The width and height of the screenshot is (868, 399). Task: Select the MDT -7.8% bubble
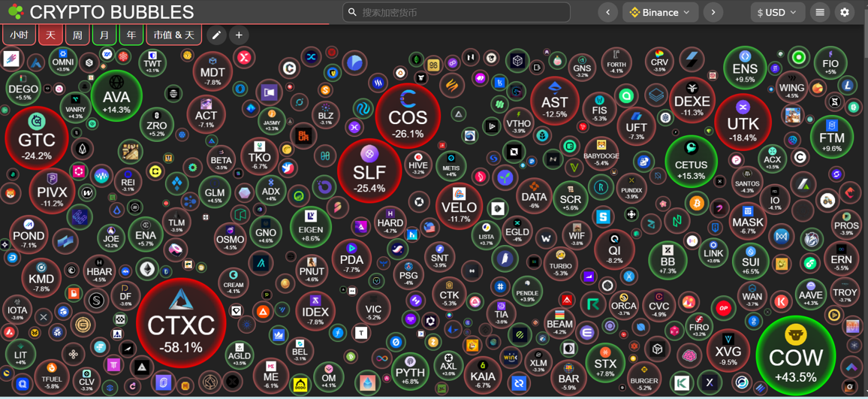point(212,71)
